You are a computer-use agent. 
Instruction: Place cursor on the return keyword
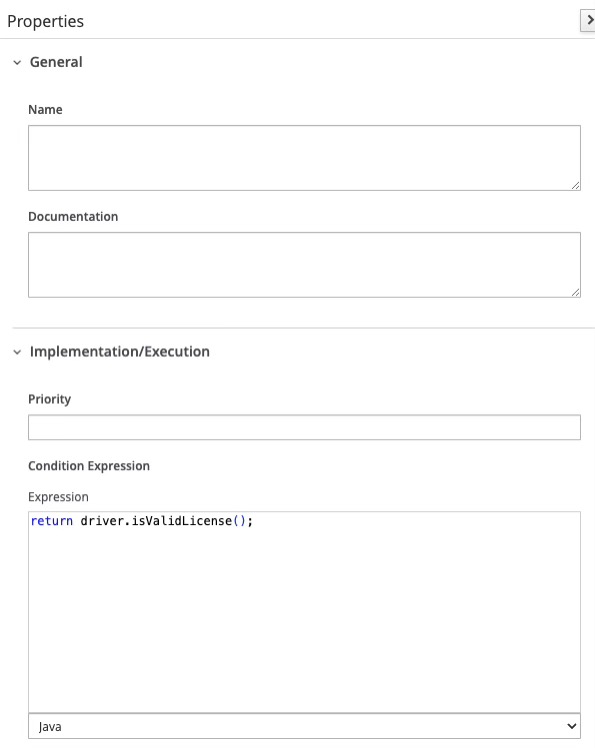(x=52, y=520)
